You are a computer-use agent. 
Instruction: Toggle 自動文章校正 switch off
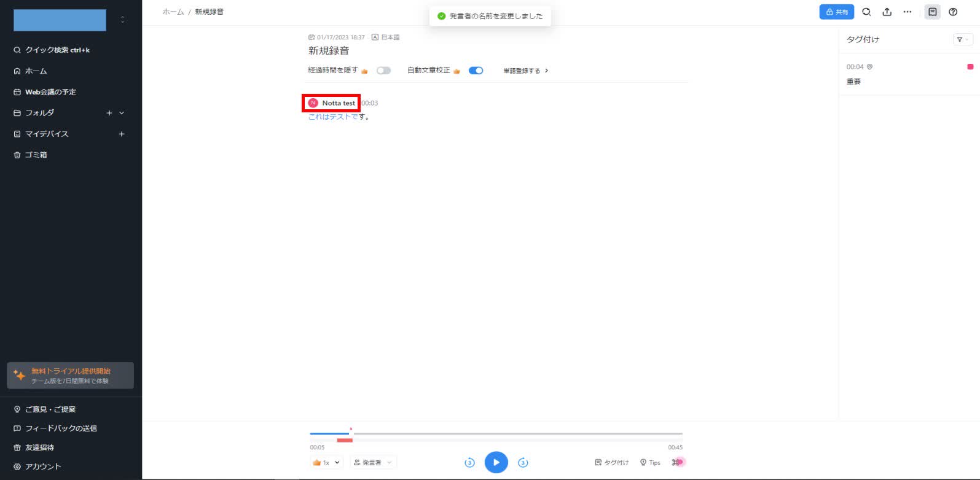tap(476, 71)
